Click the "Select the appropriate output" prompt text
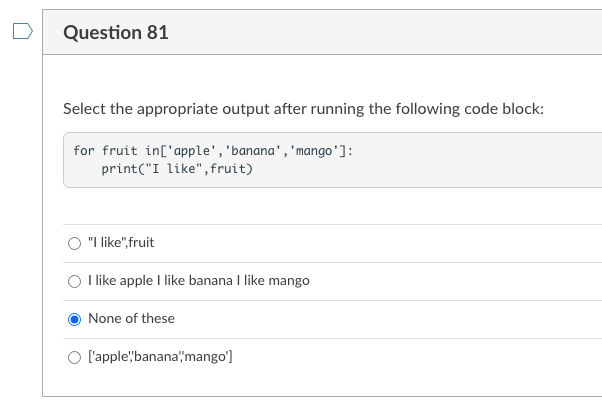The image size is (602, 419). [x=303, y=108]
